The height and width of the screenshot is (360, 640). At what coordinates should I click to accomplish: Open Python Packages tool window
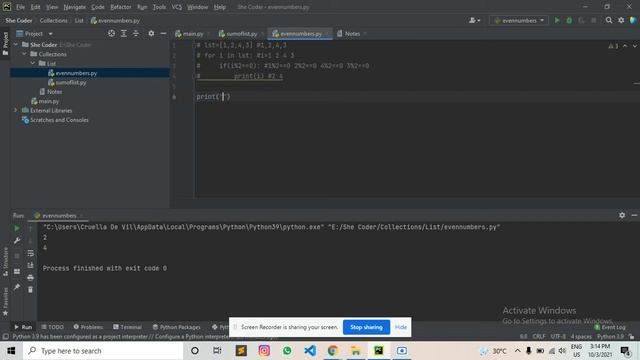[176, 327]
